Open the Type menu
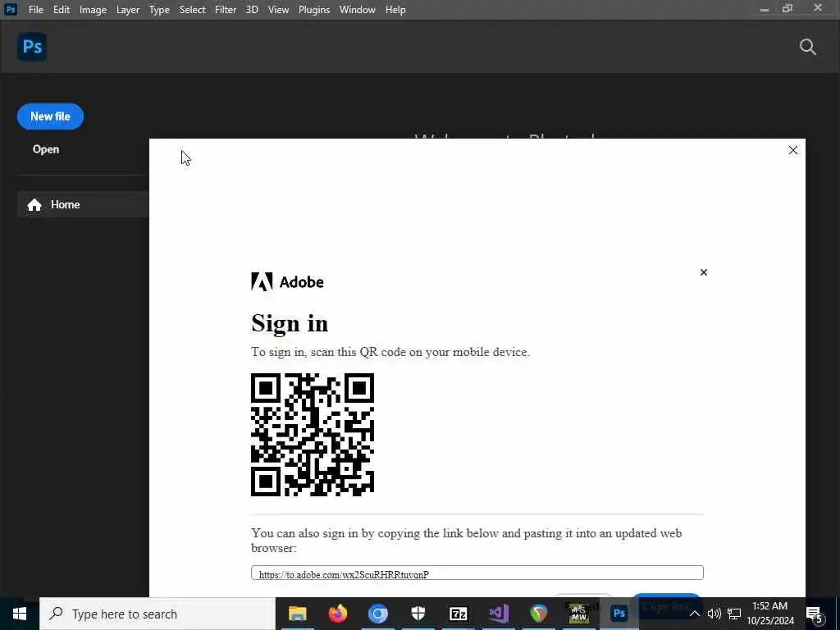Image resolution: width=840 pixels, height=630 pixels. tap(159, 10)
